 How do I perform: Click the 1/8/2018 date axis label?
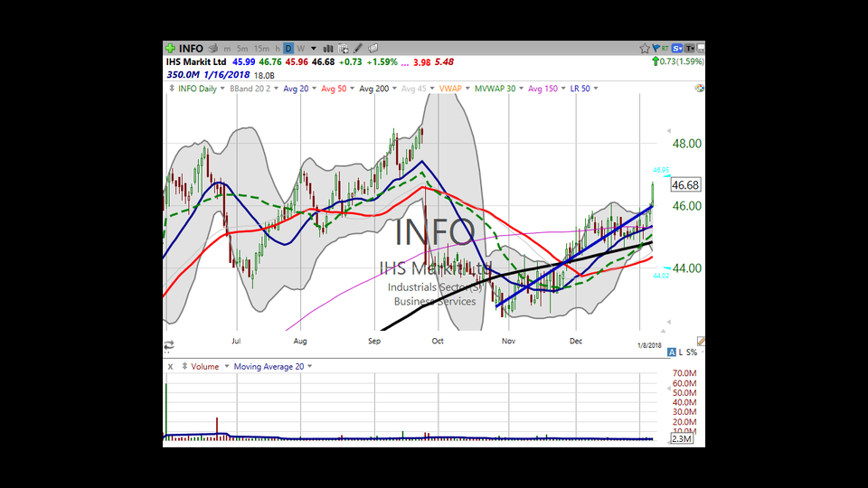(x=649, y=345)
